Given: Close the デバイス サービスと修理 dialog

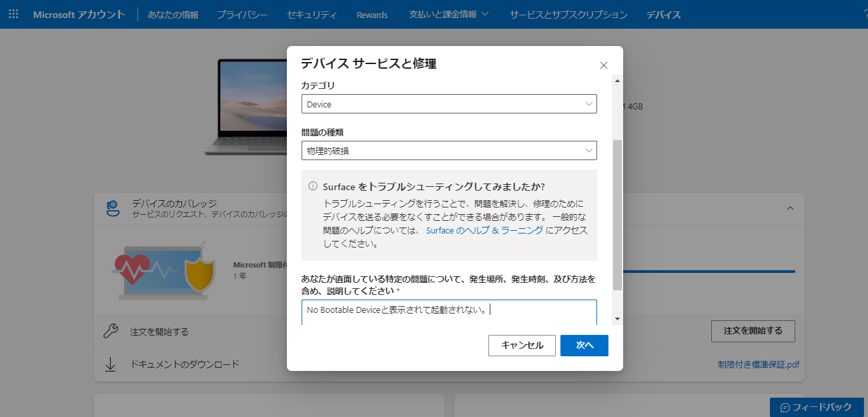Looking at the screenshot, I should pyautogui.click(x=604, y=65).
